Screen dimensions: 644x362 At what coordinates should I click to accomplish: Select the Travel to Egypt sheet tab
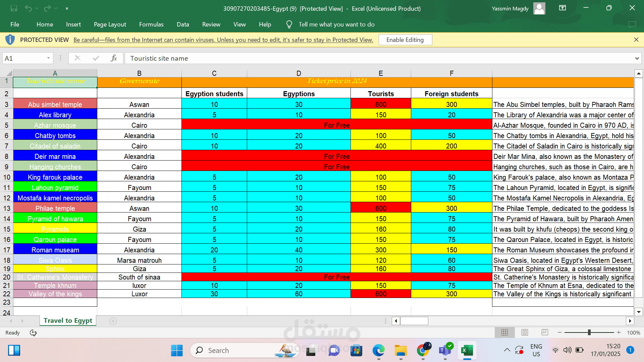tap(68, 321)
